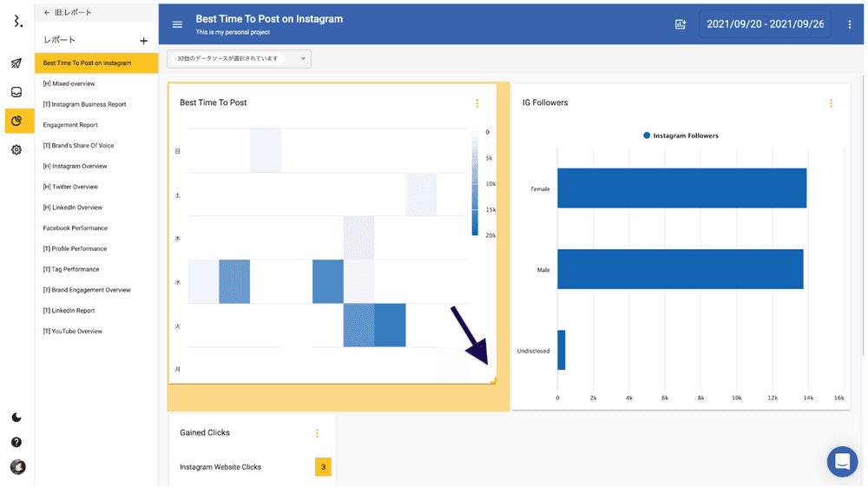This screenshot has height=494, width=868.
Task: Open IG Followers widget options menu
Action: 831,103
